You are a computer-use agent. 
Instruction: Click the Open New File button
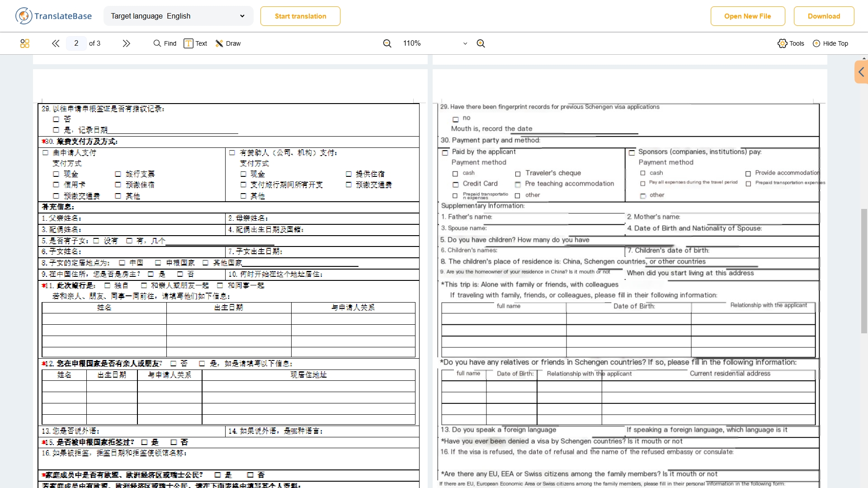(x=748, y=16)
